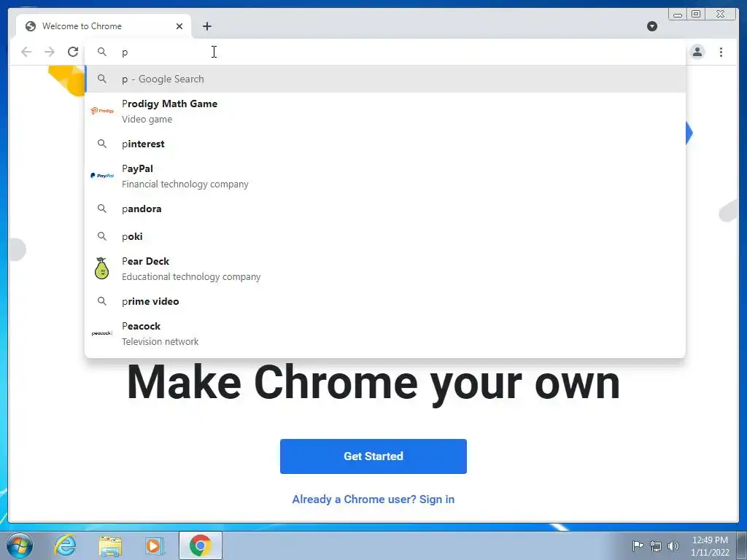Open the volume speaker tray icon
This screenshot has height=560, width=747.
point(673,545)
